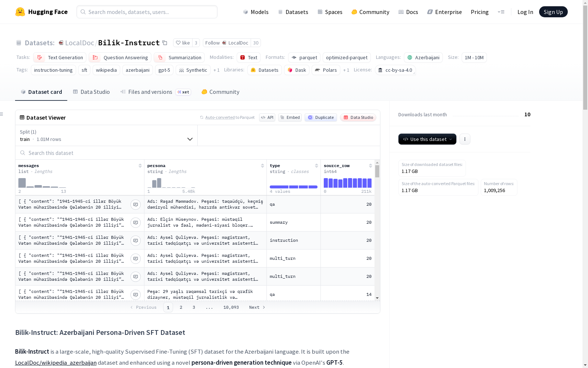Screen dimensions: 588x368
Task: Like this dataset
Action: click(x=183, y=43)
